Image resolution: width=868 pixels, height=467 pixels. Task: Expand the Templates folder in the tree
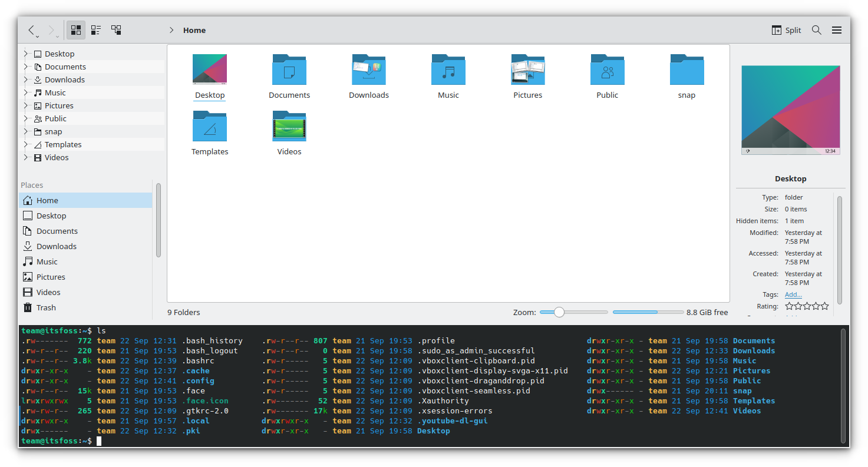point(25,144)
